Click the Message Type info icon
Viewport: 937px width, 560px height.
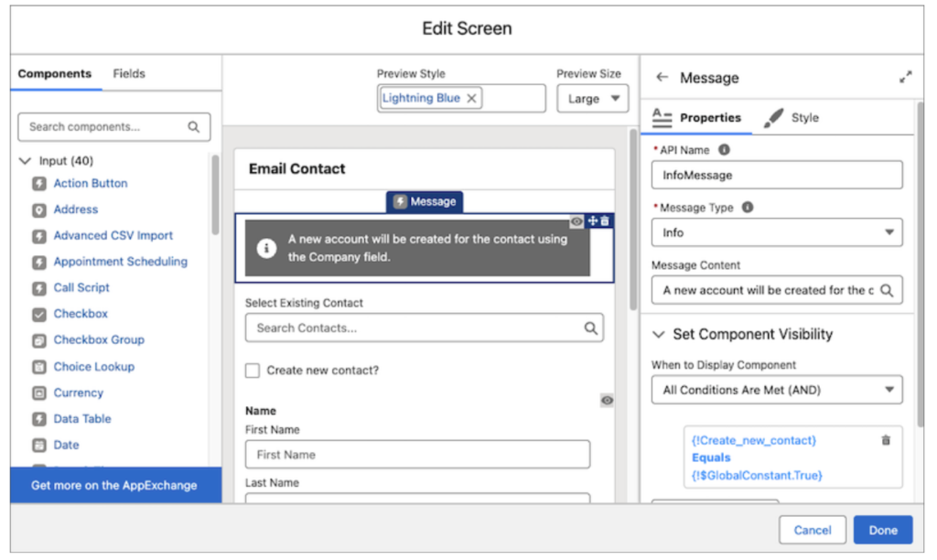coord(748,208)
